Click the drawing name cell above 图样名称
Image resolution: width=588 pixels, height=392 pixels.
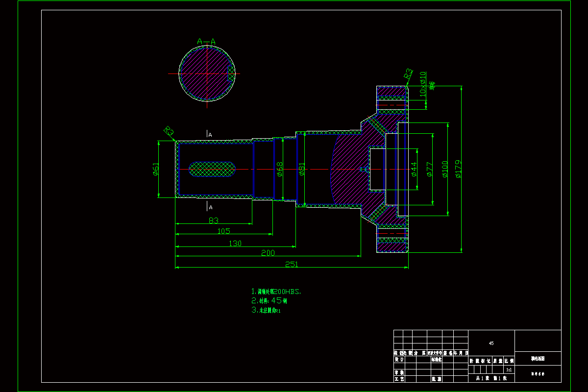[538, 359]
